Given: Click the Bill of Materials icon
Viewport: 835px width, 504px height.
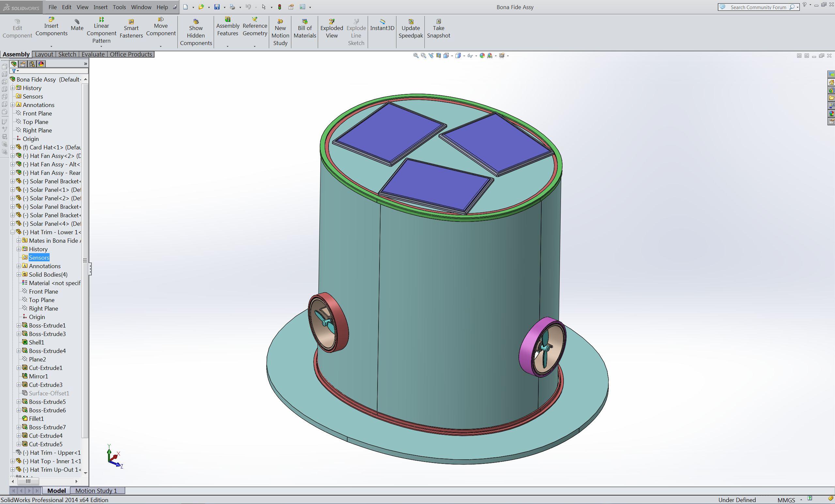Looking at the screenshot, I should click(x=305, y=29).
